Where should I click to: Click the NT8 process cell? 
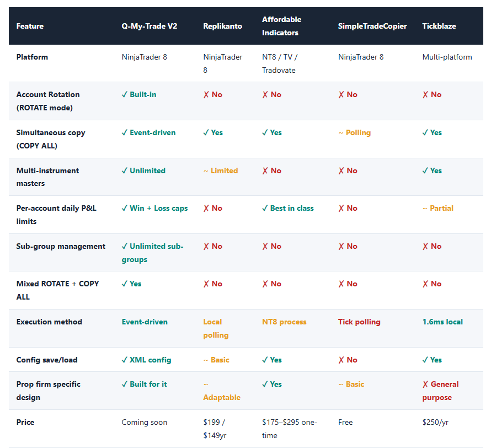tap(284, 322)
